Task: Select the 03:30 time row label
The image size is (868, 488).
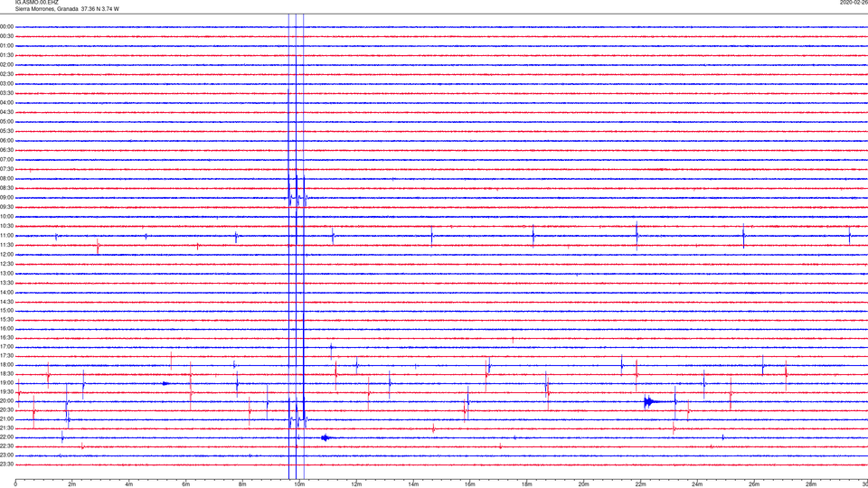Action: (6, 93)
